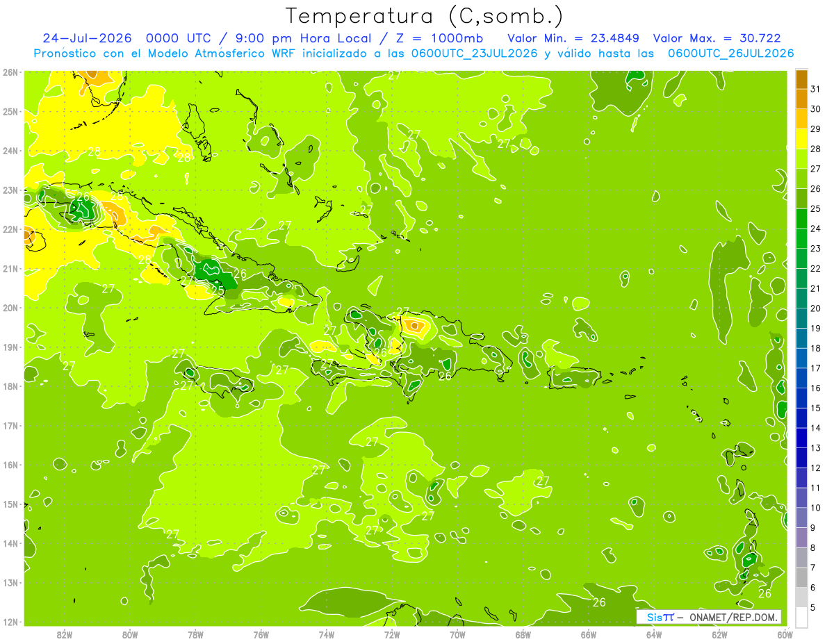
Task: Click the '78W' longitude axis label
Action: [x=195, y=634]
